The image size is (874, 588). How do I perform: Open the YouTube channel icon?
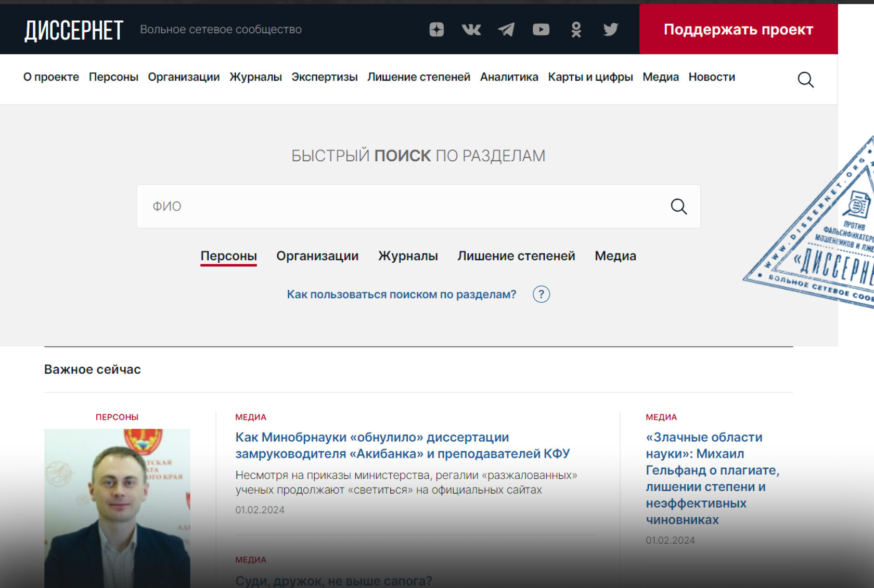541,30
